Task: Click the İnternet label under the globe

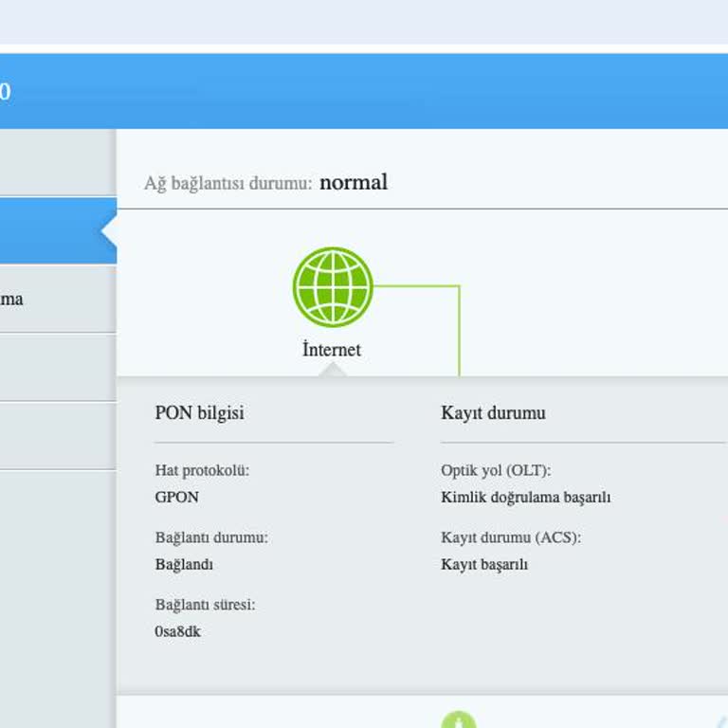Action: 332,350
